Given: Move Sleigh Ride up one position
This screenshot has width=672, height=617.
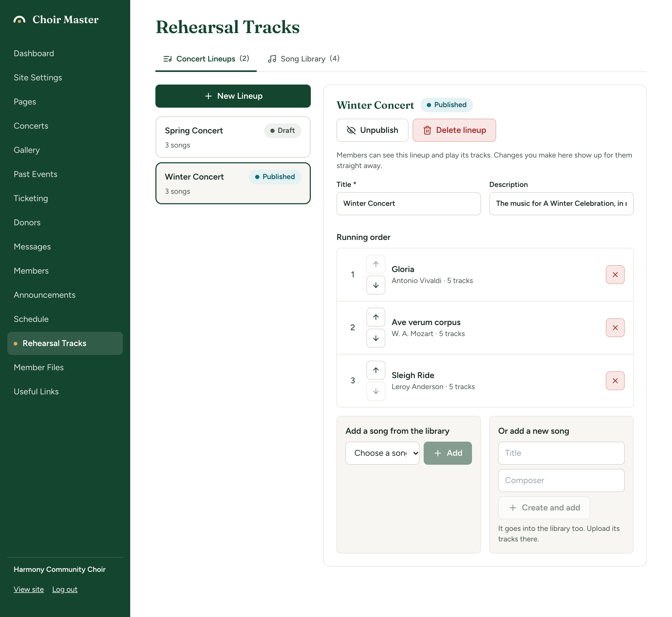Looking at the screenshot, I should [x=376, y=370].
